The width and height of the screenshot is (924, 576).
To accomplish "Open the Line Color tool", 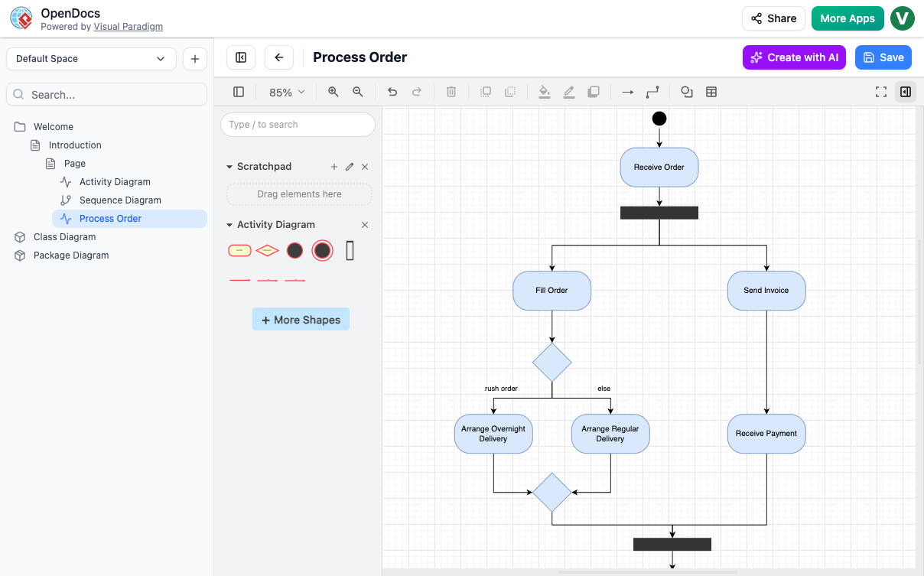I will pyautogui.click(x=568, y=92).
